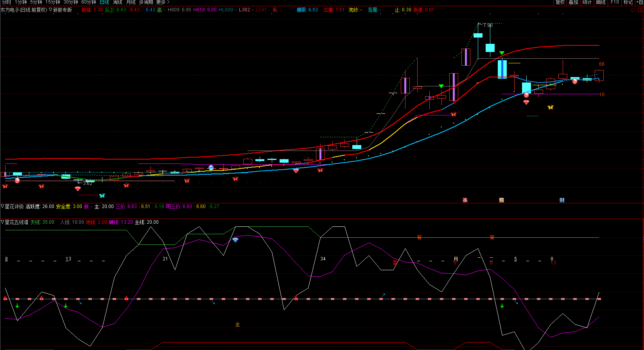Click the red diamond gem under the 3.62 low

[x=78, y=188]
